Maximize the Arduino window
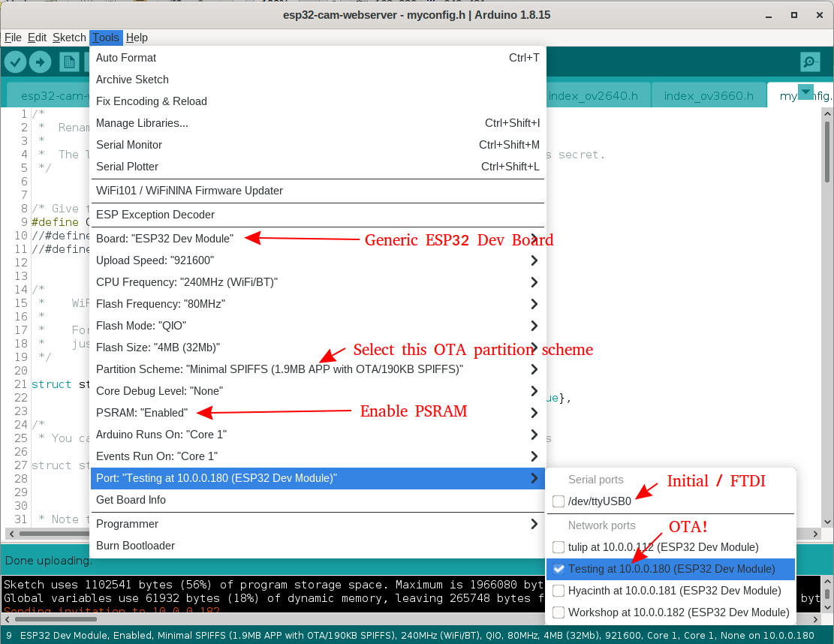834x644 pixels. (x=794, y=16)
